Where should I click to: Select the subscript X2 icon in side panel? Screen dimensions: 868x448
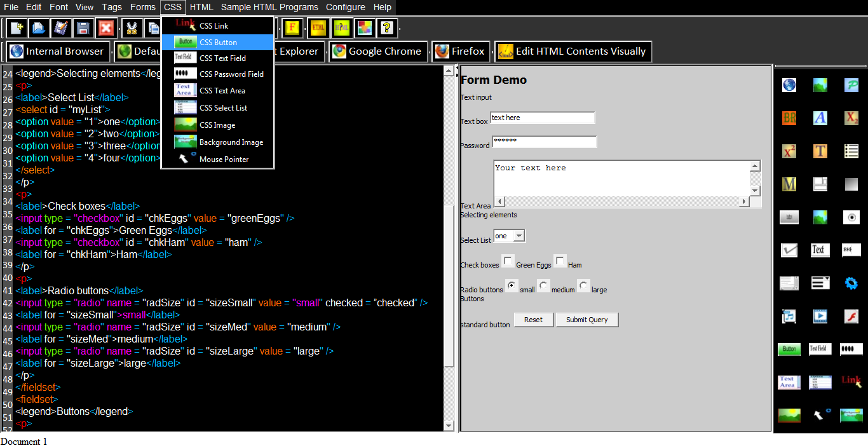point(851,118)
